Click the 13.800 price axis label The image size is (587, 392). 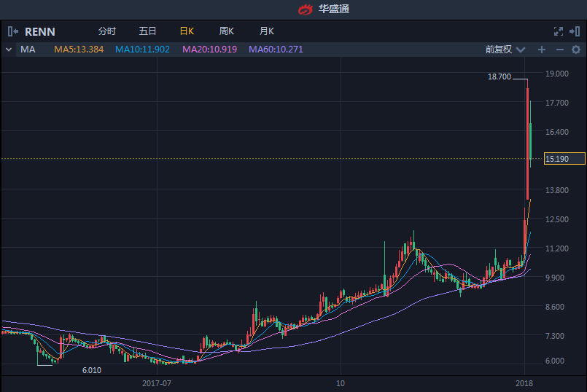click(556, 190)
